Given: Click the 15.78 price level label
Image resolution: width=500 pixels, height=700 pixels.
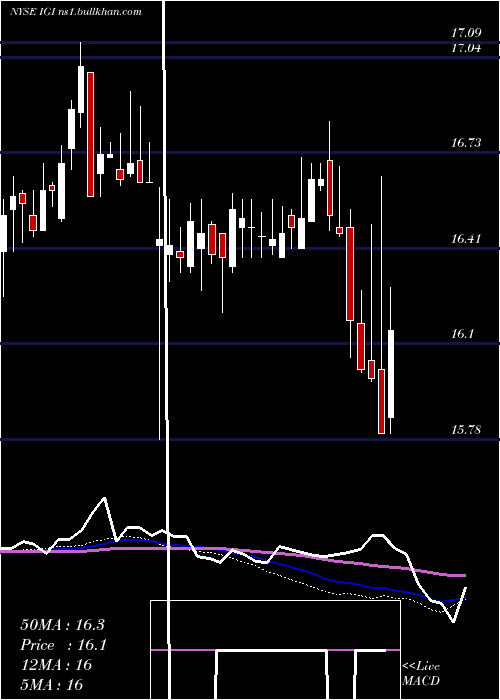Looking at the screenshot, I should pos(466,430).
